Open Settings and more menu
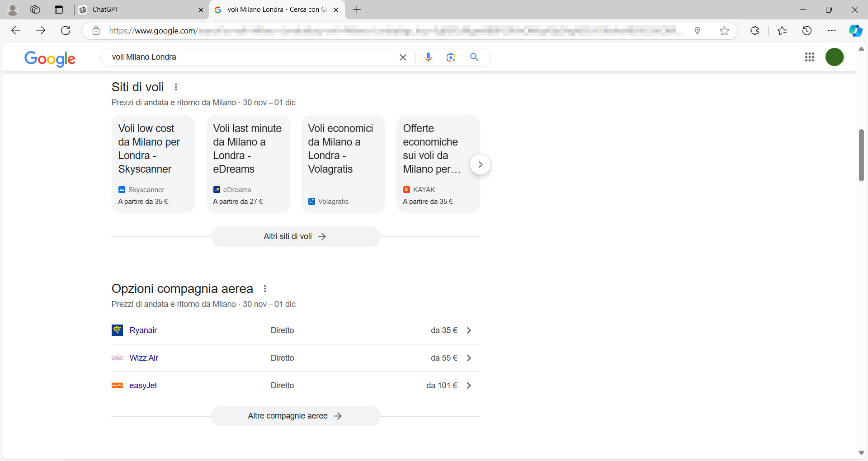Image resolution: width=868 pixels, height=461 pixels. 832,30
